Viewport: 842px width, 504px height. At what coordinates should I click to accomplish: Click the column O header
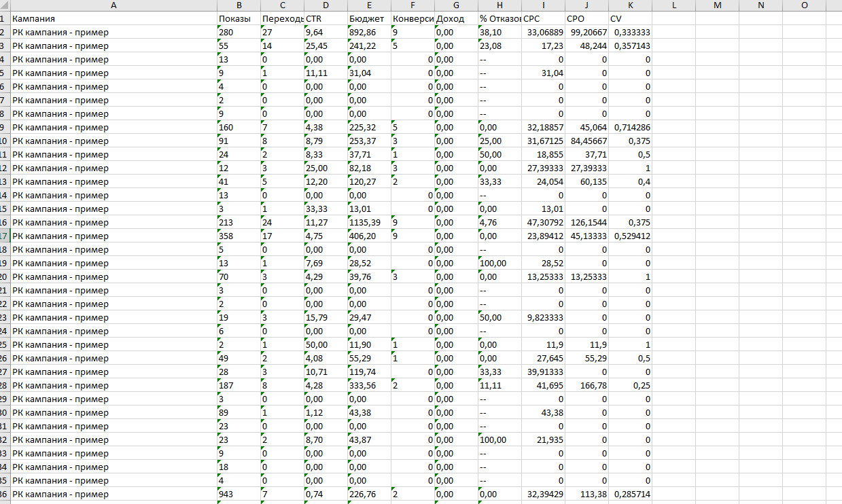(804, 5)
